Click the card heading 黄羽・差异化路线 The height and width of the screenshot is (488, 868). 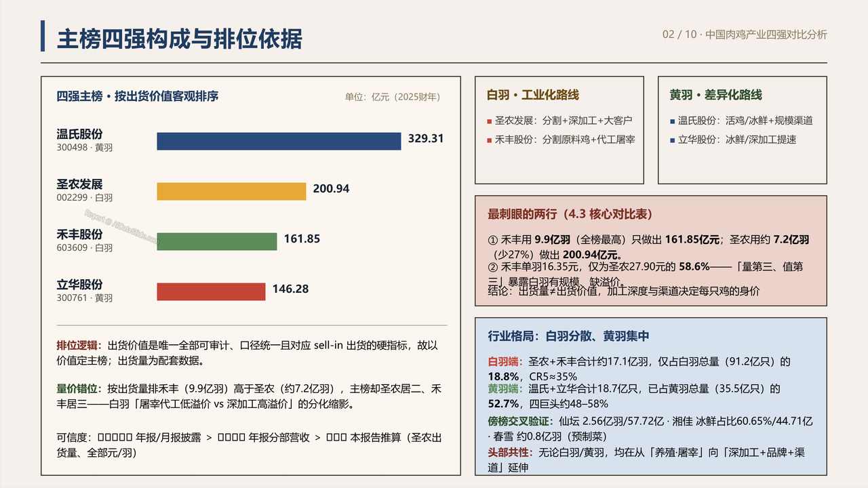(x=716, y=95)
